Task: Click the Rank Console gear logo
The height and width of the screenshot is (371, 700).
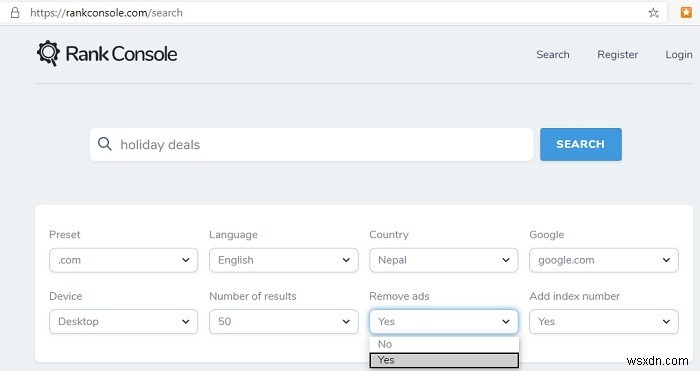Action: [48, 53]
